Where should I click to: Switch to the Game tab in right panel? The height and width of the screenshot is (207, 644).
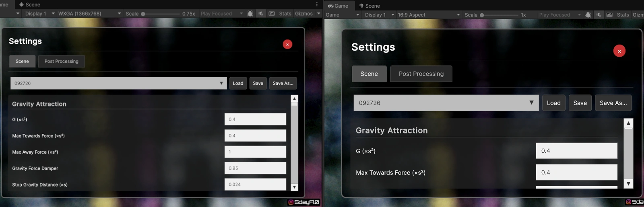click(338, 6)
